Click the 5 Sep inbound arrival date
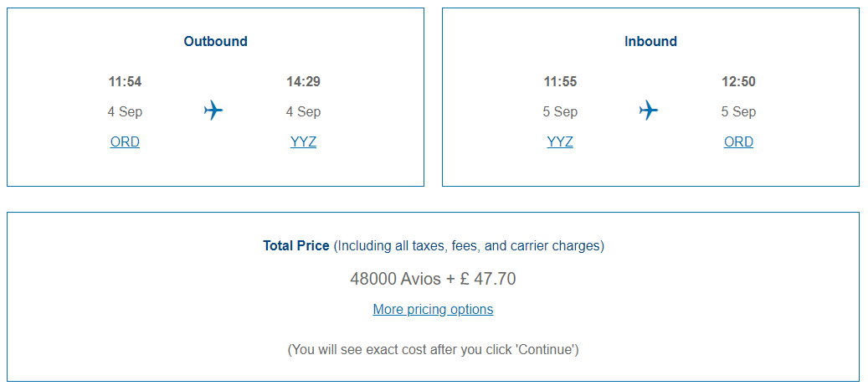Image resolution: width=868 pixels, height=391 pixels. pyautogui.click(x=738, y=112)
